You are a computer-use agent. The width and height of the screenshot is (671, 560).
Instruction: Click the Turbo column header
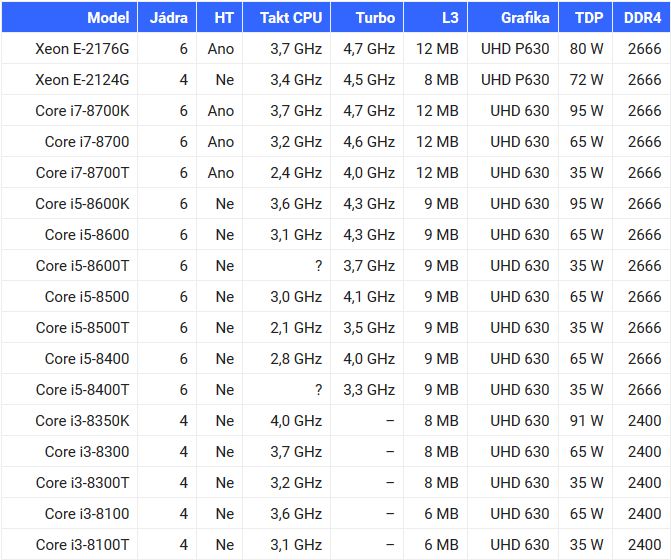tap(367, 17)
